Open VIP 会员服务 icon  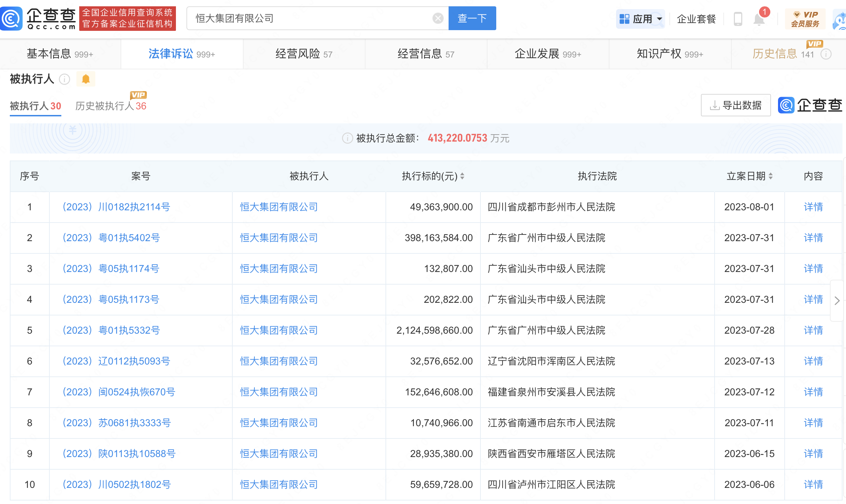[x=805, y=19]
